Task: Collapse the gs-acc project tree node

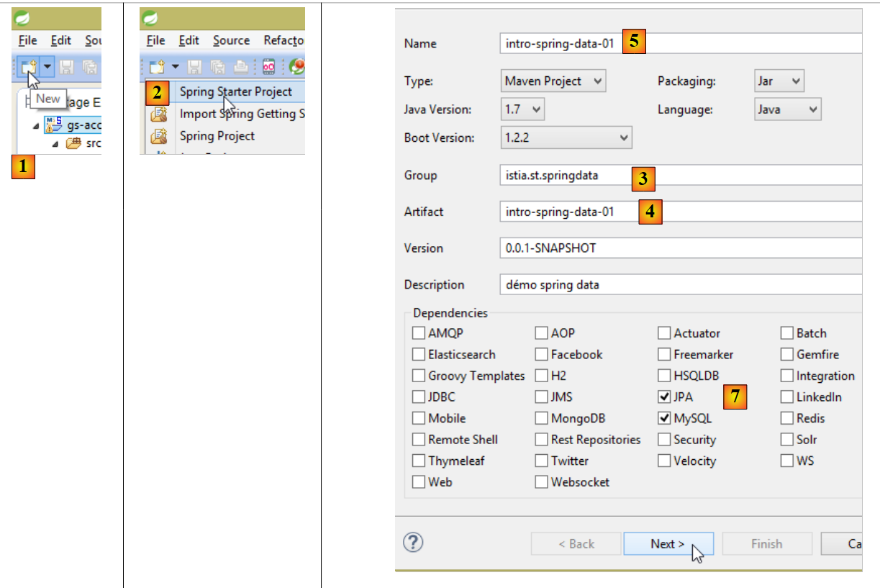Action: tap(36, 125)
